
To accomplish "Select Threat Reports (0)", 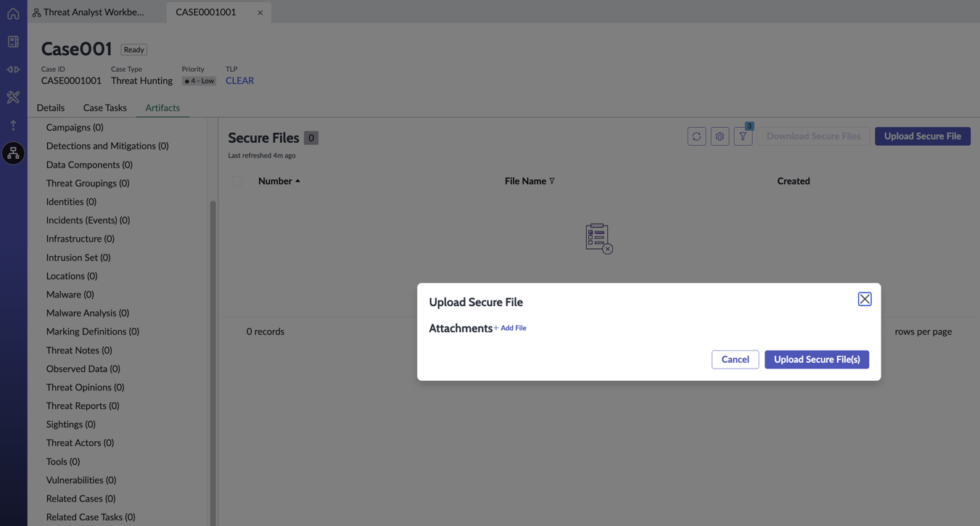I will tap(83, 406).
